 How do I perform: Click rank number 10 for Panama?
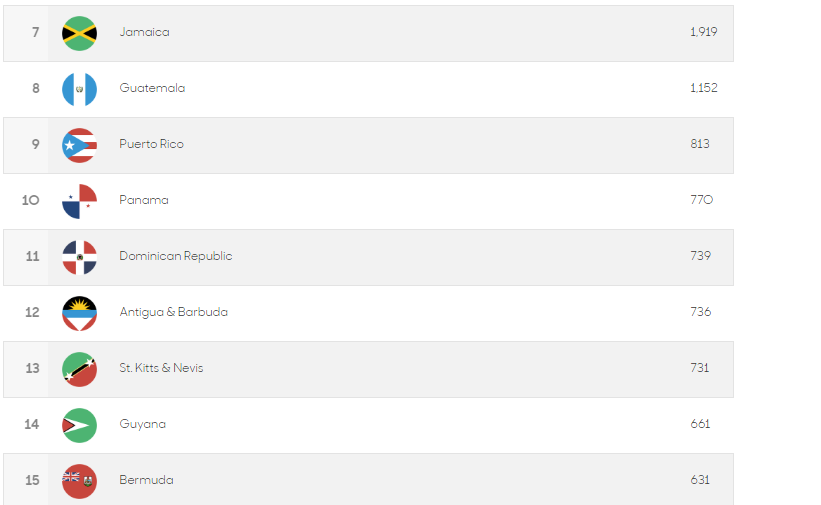(x=30, y=200)
